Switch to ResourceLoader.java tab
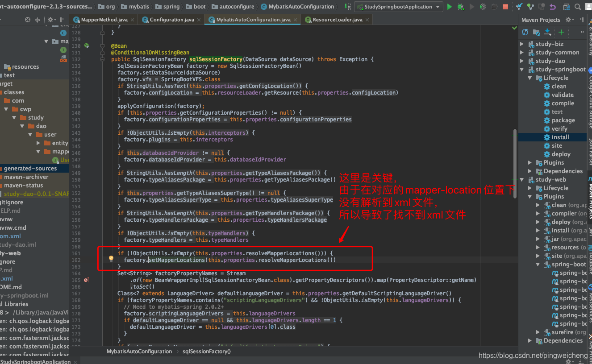This screenshot has height=364, width=592. pyautogui.click(x=337, y=20)
